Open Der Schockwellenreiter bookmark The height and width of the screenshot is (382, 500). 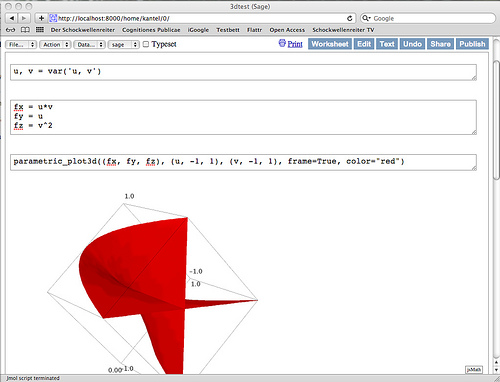point(83,30)
